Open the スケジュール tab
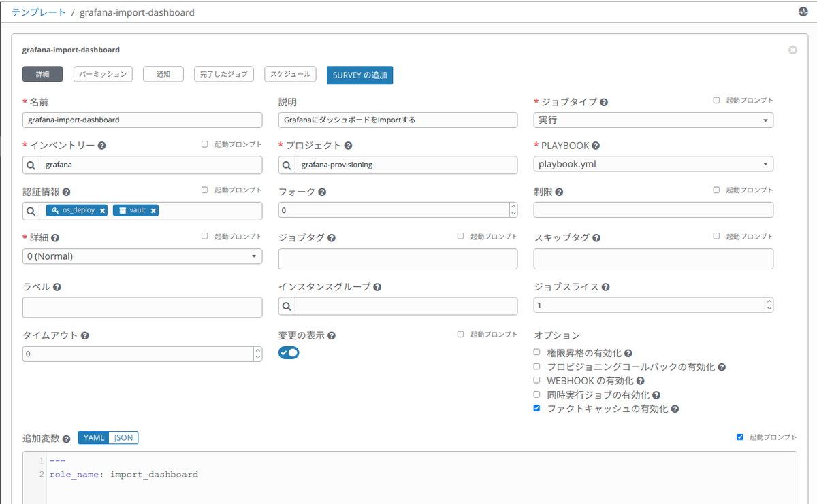Viewport: 817px width, 504px height. pos(290,74)
